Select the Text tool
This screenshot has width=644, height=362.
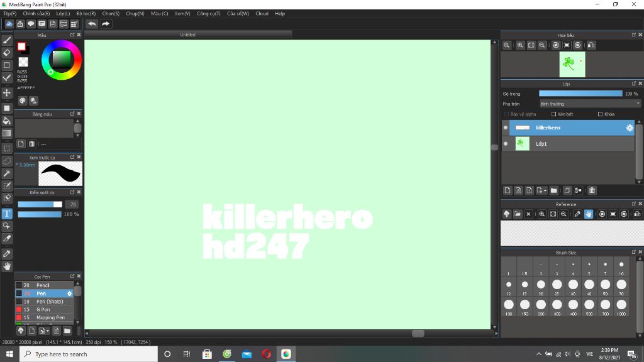point(7,214)
